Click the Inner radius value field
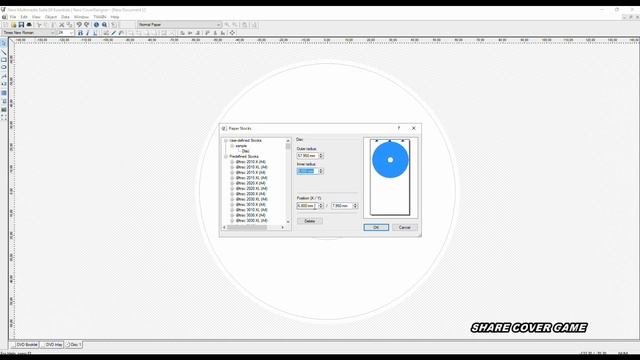 pyautogui.click(x=307, y=171)
